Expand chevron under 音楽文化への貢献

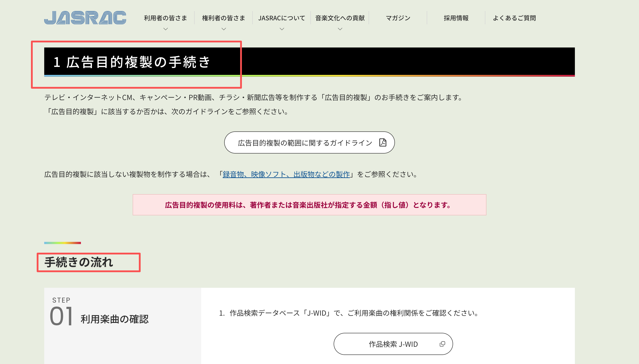pyautogui.click(x=340, y=29)
